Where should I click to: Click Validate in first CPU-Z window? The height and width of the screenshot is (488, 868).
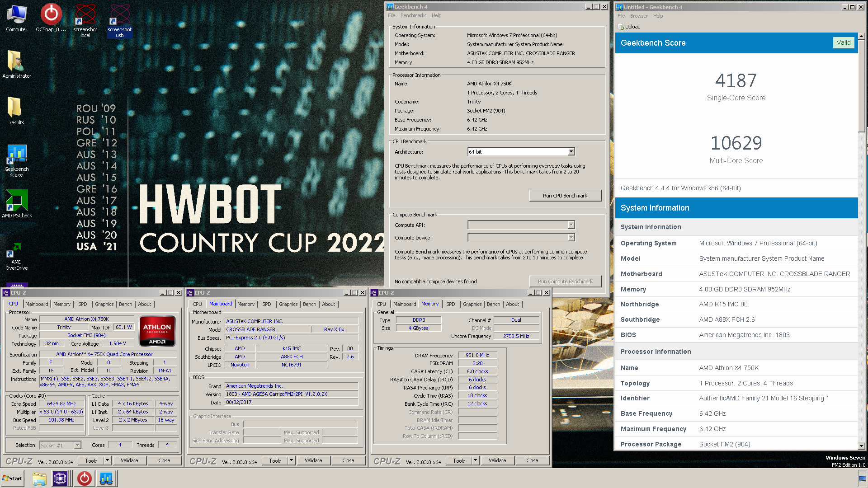tap(129, 460)
